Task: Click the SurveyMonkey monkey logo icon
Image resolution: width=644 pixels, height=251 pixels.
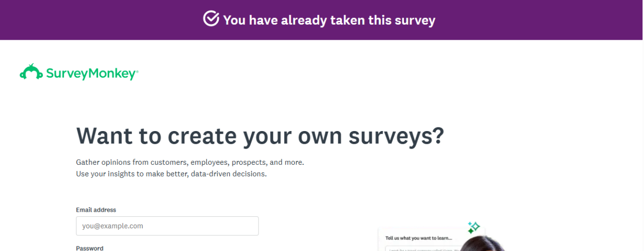Action: click(31, 73)
